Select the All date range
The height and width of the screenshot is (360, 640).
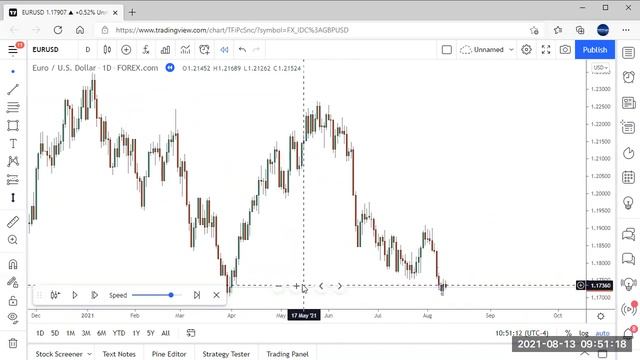tap(165, 333)
